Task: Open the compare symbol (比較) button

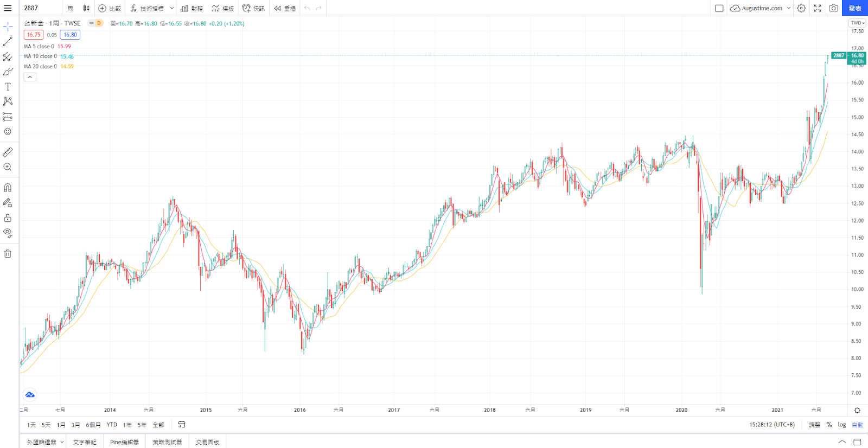Action: click(x=110, y=8)
